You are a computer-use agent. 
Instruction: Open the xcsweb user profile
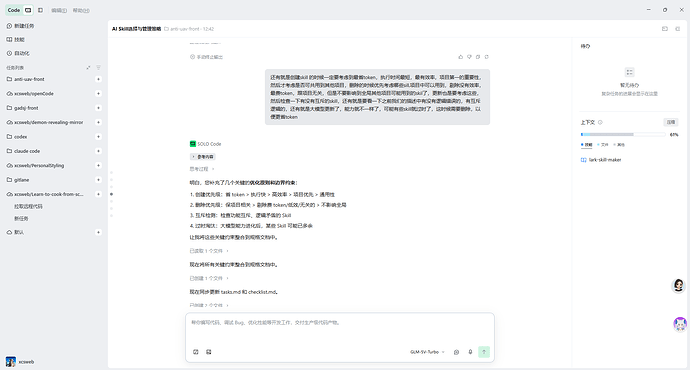point(20,362)
